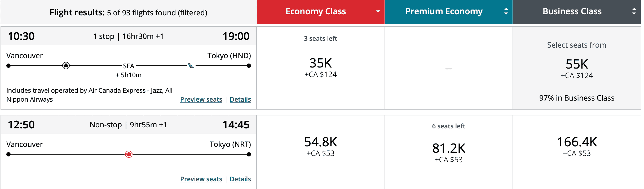Select the Business Class column label
644x189 pixels.
[572, 11]
